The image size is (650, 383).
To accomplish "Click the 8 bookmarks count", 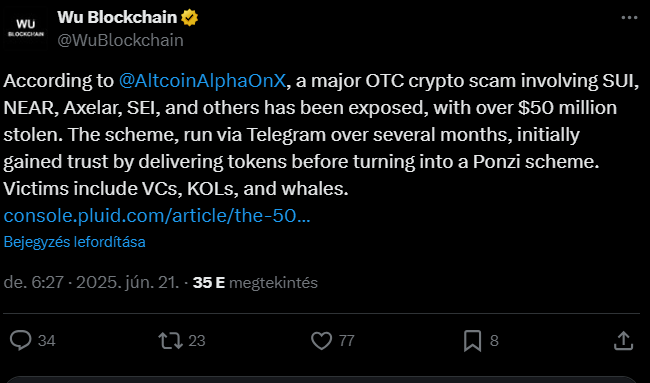I will pos(494,341).
